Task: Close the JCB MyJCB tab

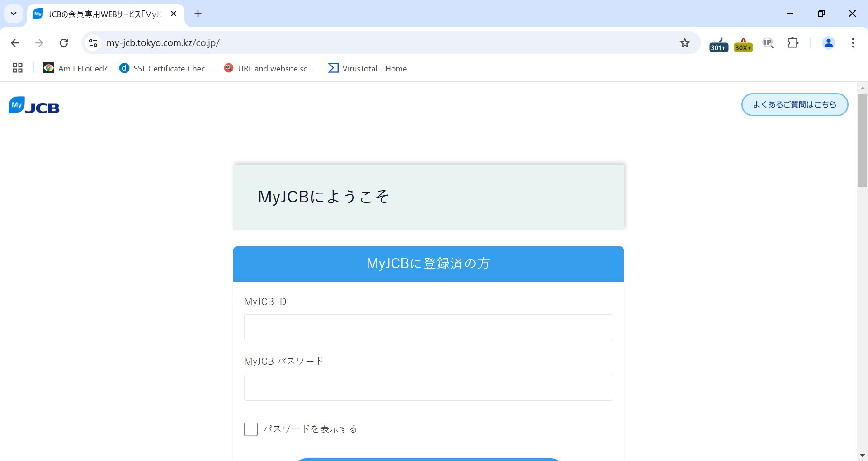Action: click(x=174, y=14)
